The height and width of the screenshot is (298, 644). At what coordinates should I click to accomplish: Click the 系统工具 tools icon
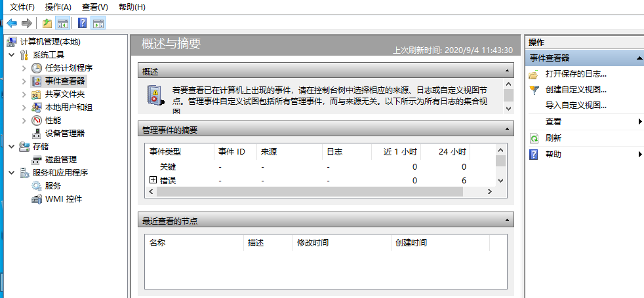pos(24,55)
